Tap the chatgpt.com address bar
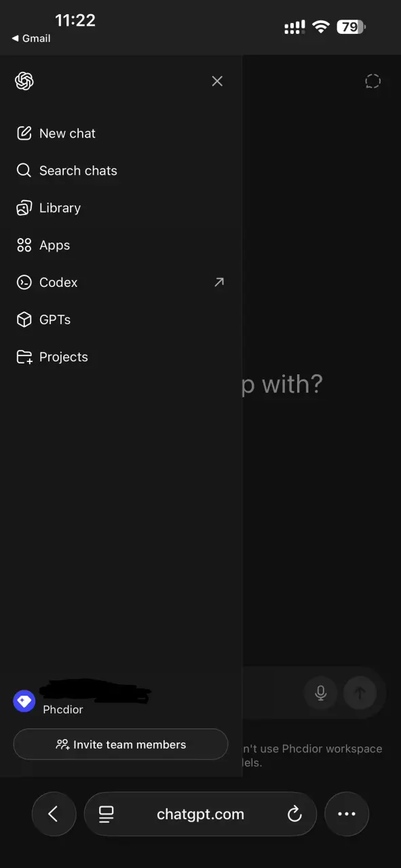Screen dimensions: 401x868 pyautogui.click(x=200, y=814)
